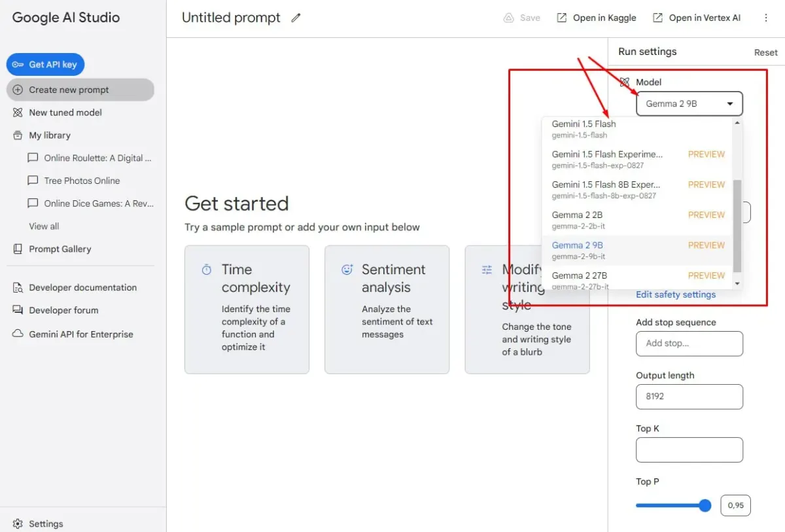
Task: Click model list scrollbar down arrow
Action: (738, 284)
